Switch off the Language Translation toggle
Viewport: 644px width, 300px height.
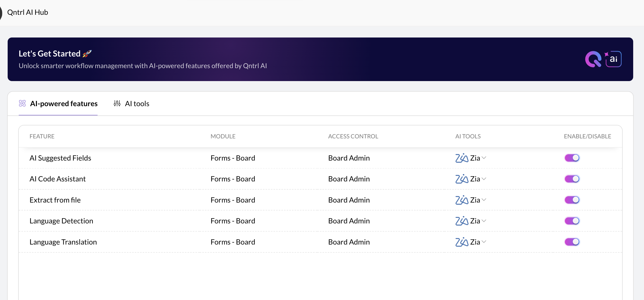coord(572,242)
